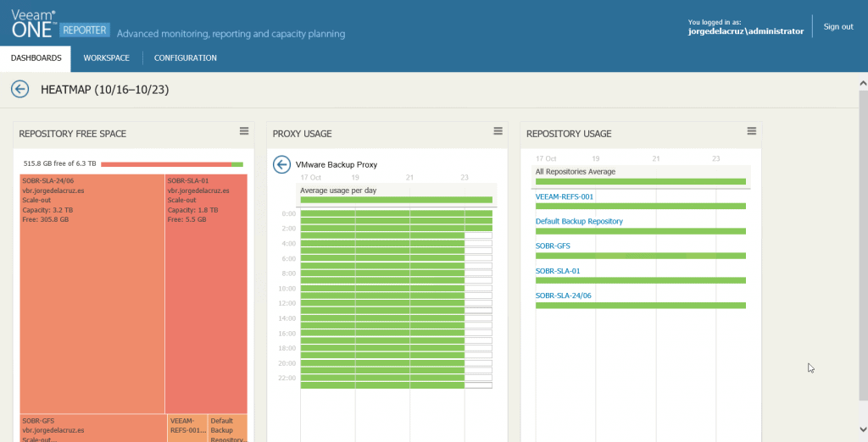The height and width of the screenshot is (442, 868).
Task: Click the All Repositories Average bar
Action: tap(641, 181)
